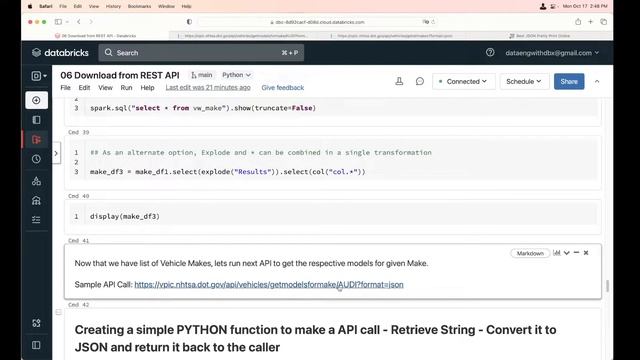The image size is (640, 360).
Task: Open the Apple menu
Action: (30, 6)
